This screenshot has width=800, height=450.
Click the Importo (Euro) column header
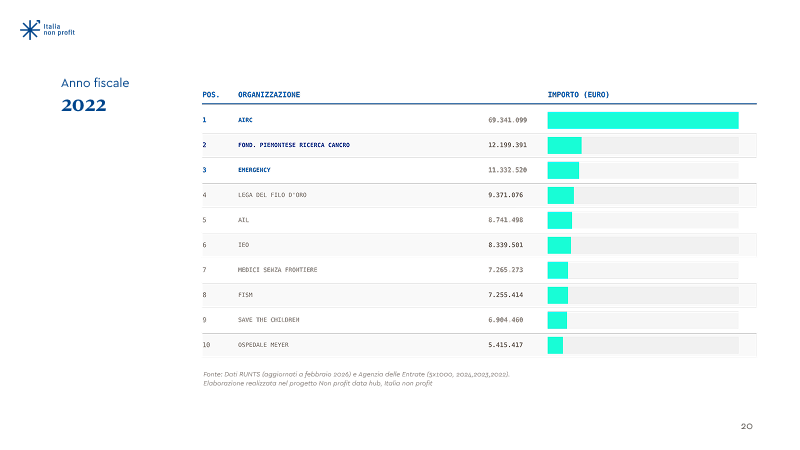click(x=579, y=95)
